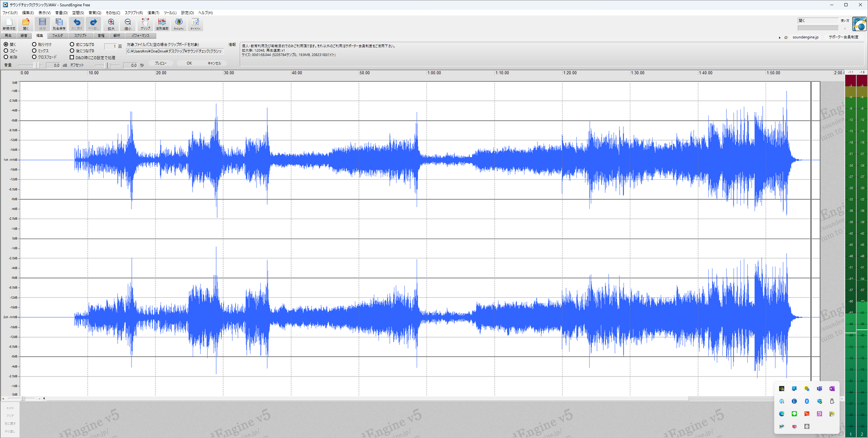Toggle the サイドバー sidebar icon
868x438 pixels.
pos(195,24)
